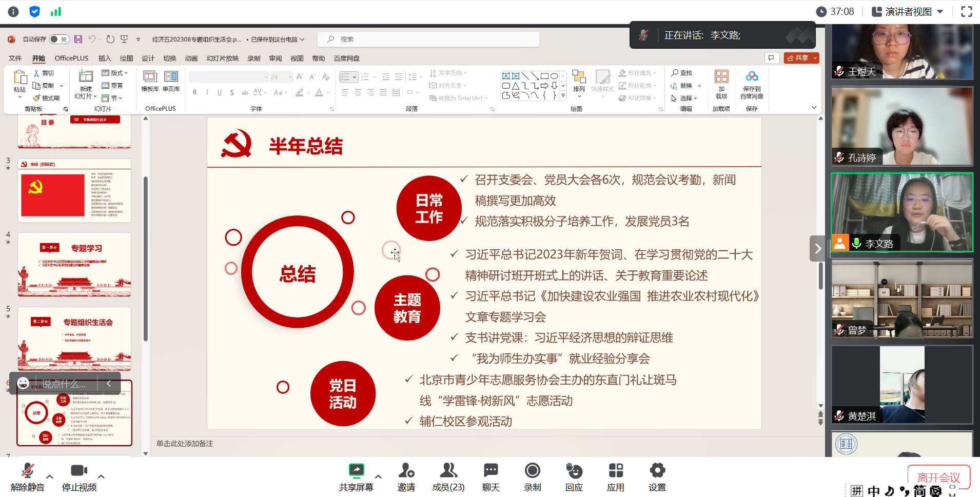Open the 插入 ribbon tab
980x497 pixels.
point(105,58)
